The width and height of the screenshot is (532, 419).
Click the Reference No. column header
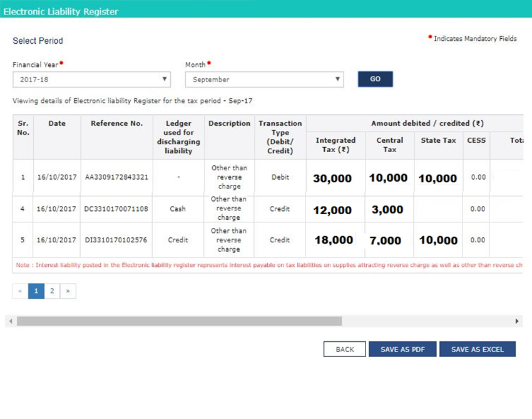pos(116,124)
